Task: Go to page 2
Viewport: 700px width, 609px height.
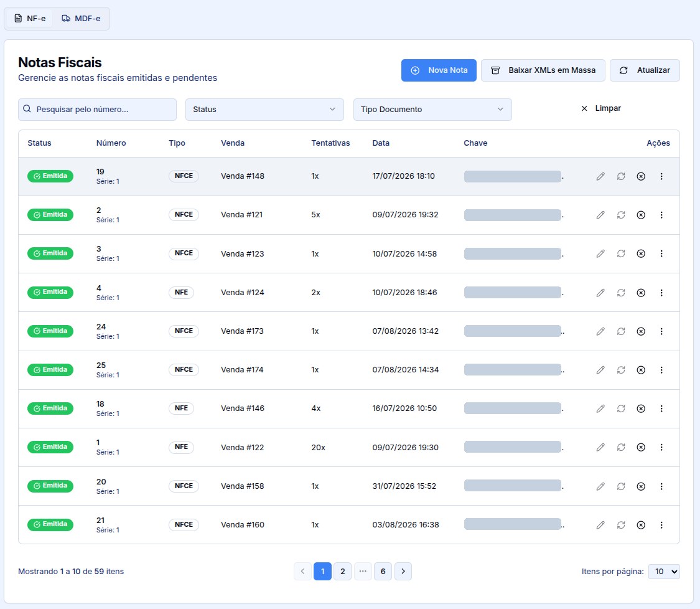Action: (342, 572)
